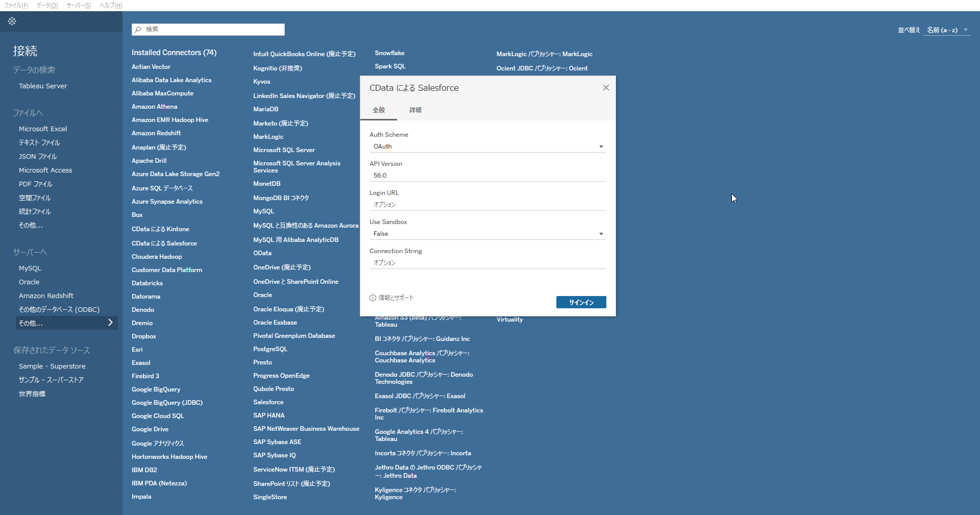Viewport: 980px width, 515px height.
Task: Select the MongoDB BI コネクタ connector
Action: 281,198
